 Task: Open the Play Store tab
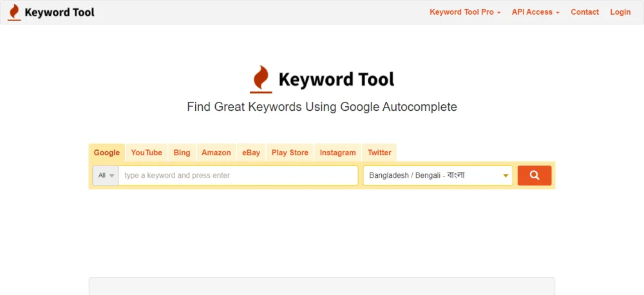(x=290, y=153)
